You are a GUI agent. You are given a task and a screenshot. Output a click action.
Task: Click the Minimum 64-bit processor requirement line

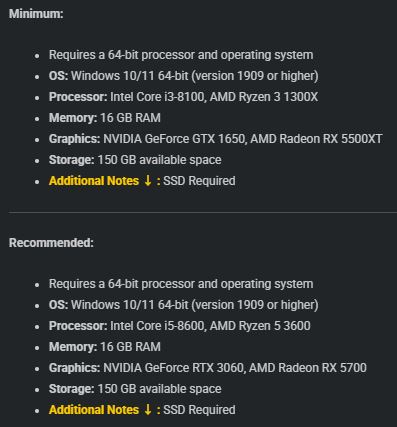point(181,55)
